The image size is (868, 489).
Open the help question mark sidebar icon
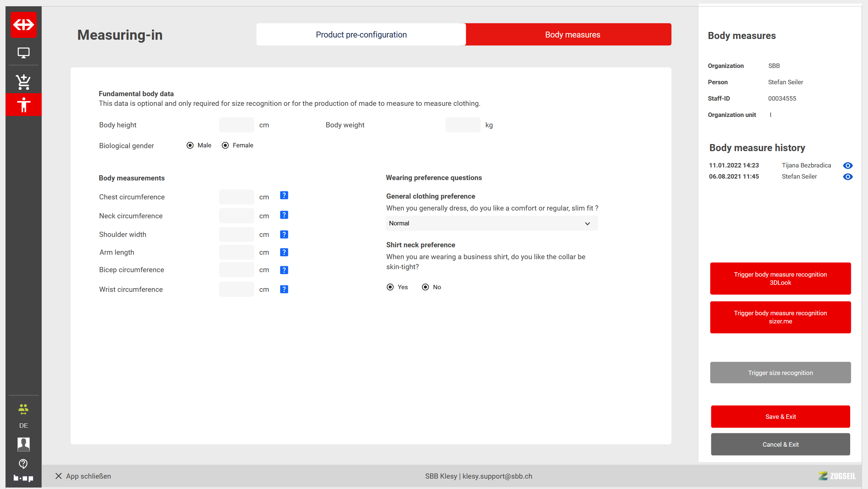point(23,463)
